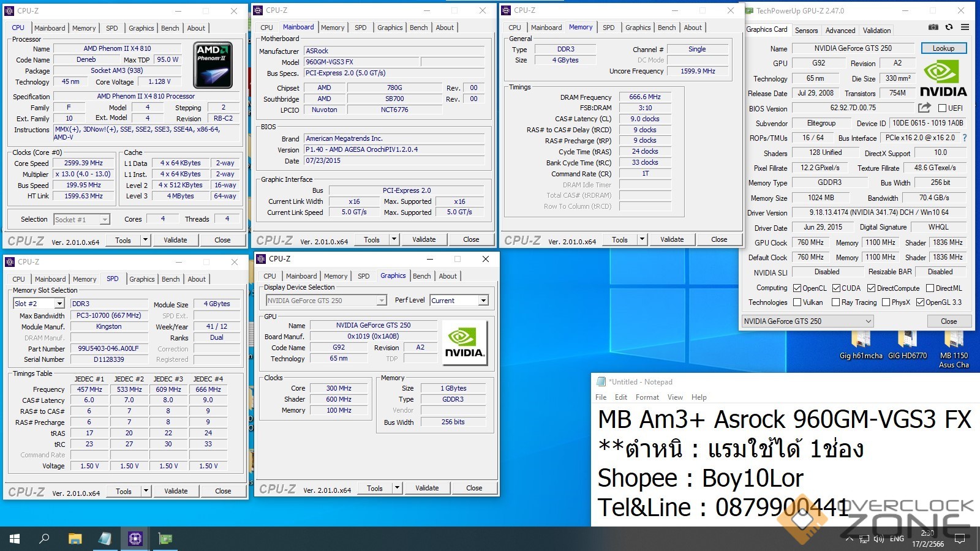This screenshot has height=551, width=980.
Task: Open the Format menu in Notepad
Action: tap(647, 397)
